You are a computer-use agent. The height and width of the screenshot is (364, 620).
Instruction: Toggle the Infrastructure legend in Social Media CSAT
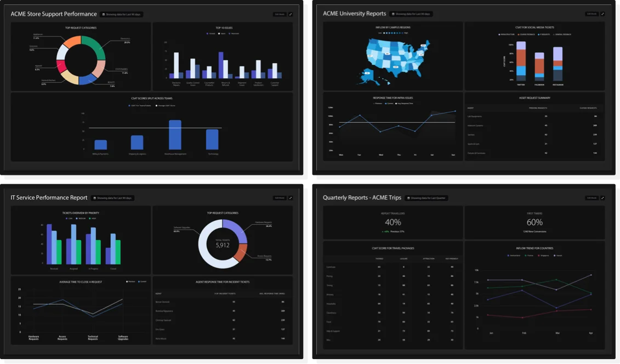[x=507, y=35]
